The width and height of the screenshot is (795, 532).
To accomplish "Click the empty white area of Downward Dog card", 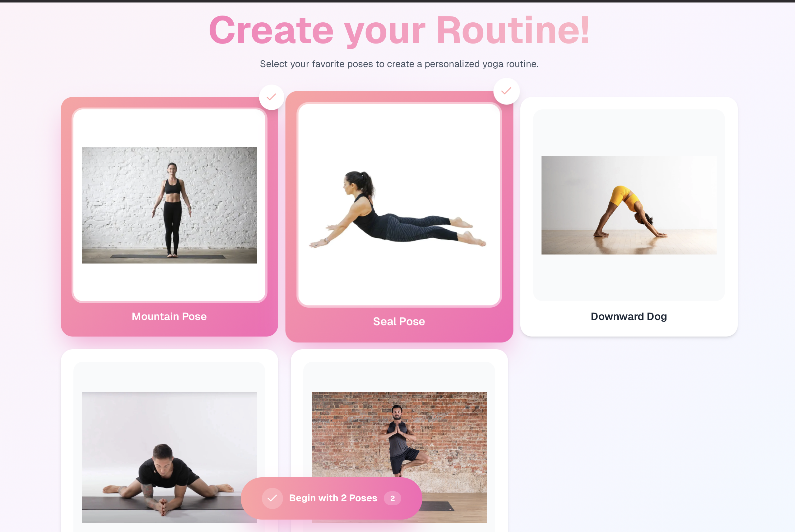I will 629,277.
